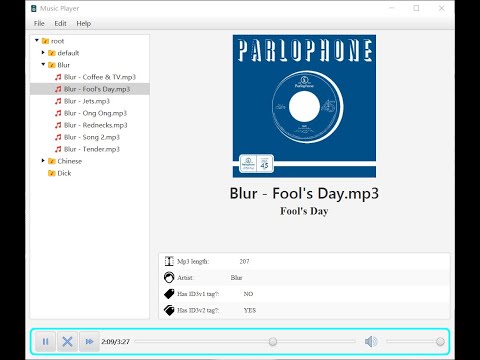The width and height of the screenshot is (480, 360).
Task: Click music note icon for Fool's Day
Action: coord(58,89)
